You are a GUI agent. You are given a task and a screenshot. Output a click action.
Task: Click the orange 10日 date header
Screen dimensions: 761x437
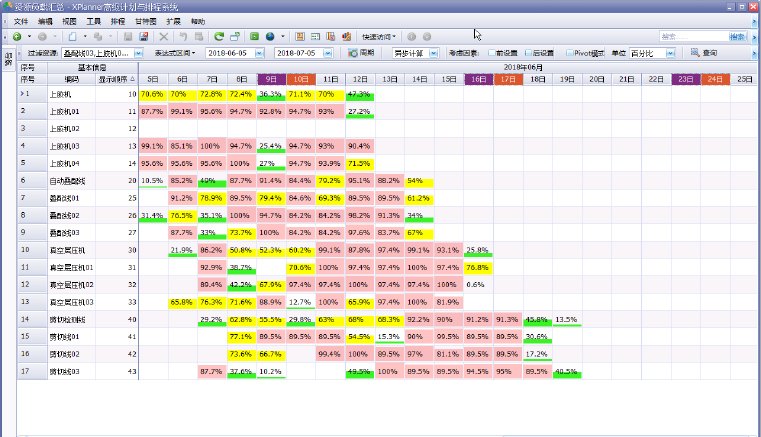301,79
